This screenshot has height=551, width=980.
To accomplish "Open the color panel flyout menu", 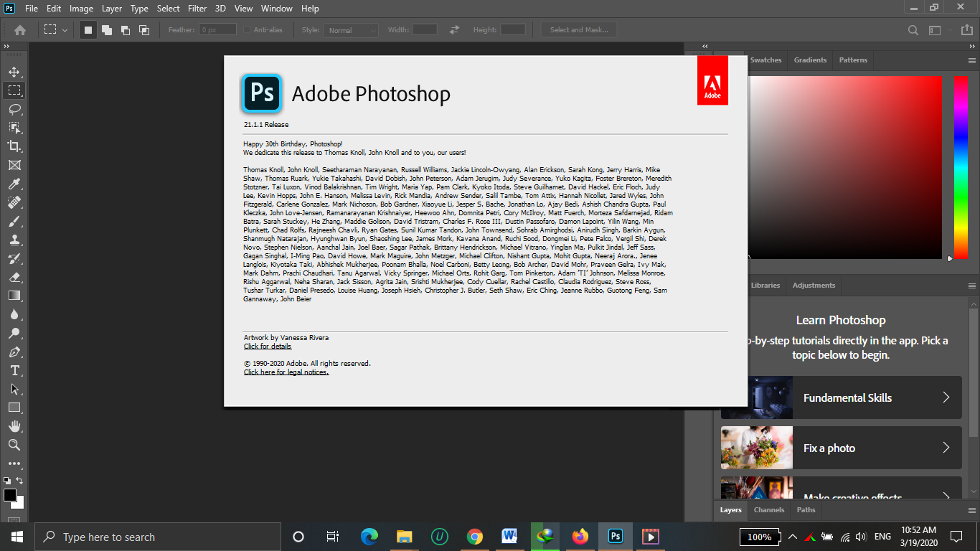I will [972, 60].
